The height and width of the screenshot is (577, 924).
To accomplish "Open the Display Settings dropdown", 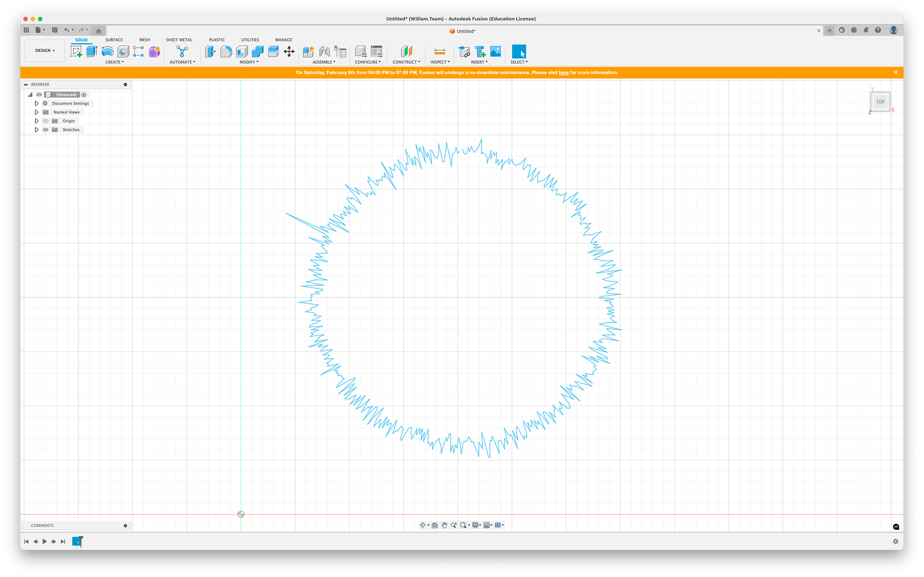I will [x=476, y=525].
